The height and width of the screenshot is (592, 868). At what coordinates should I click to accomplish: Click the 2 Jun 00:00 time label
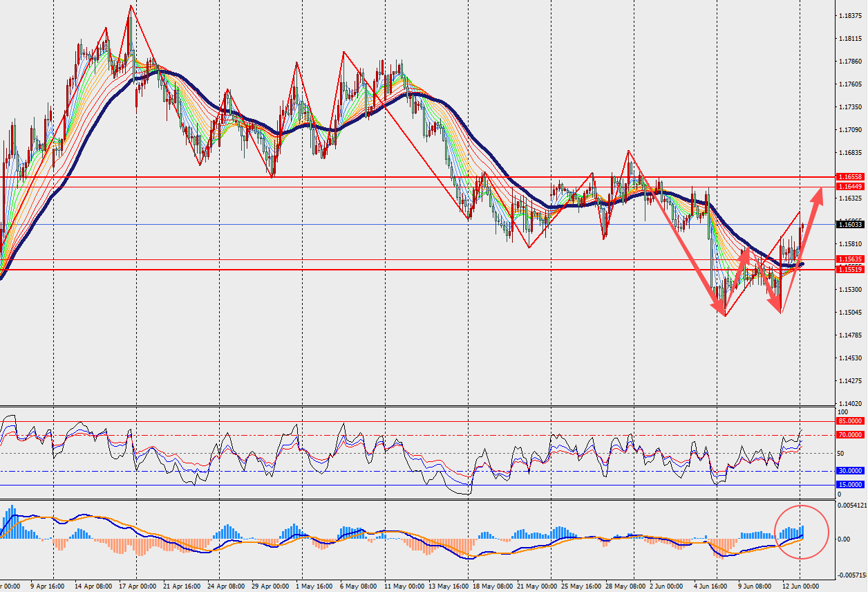(666, 586)
